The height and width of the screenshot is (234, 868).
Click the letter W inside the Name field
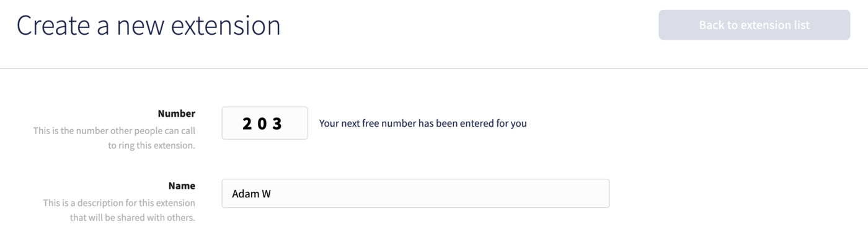tap(266, 194)
